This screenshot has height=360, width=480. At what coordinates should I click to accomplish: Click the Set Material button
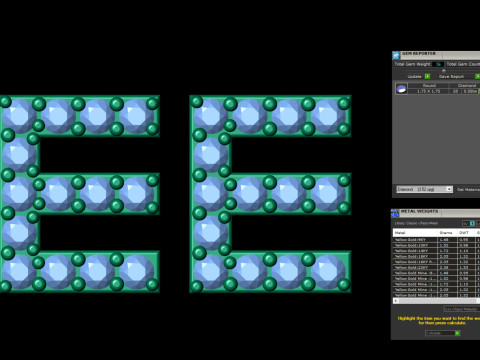click(468, 189)
